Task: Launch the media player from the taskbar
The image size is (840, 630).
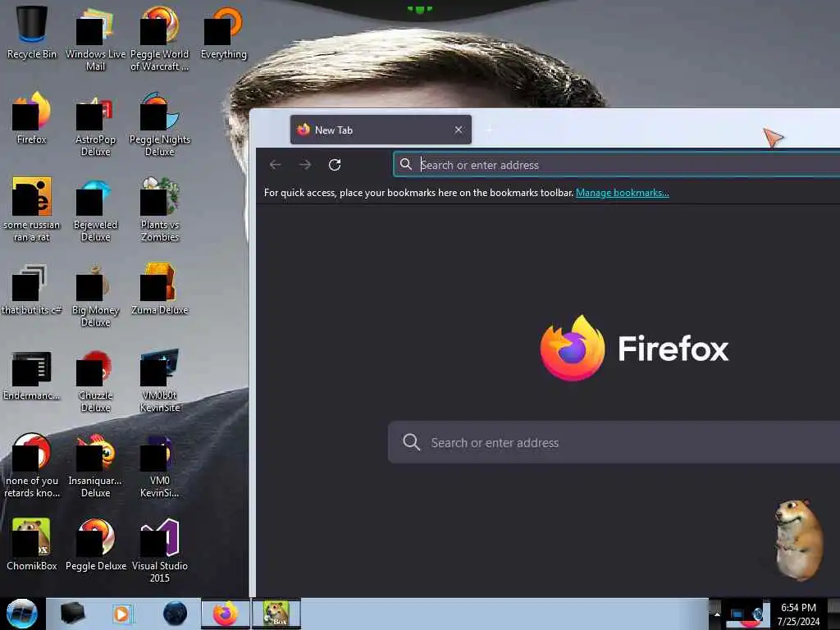Action: (121, 614)
